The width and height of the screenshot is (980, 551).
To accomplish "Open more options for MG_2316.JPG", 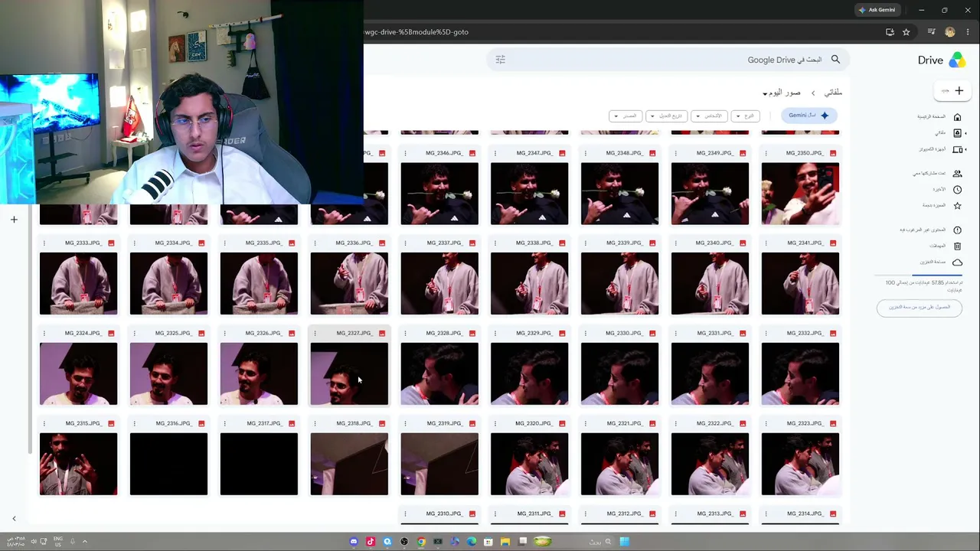I will pyautogui.click(x=134, y=424).
